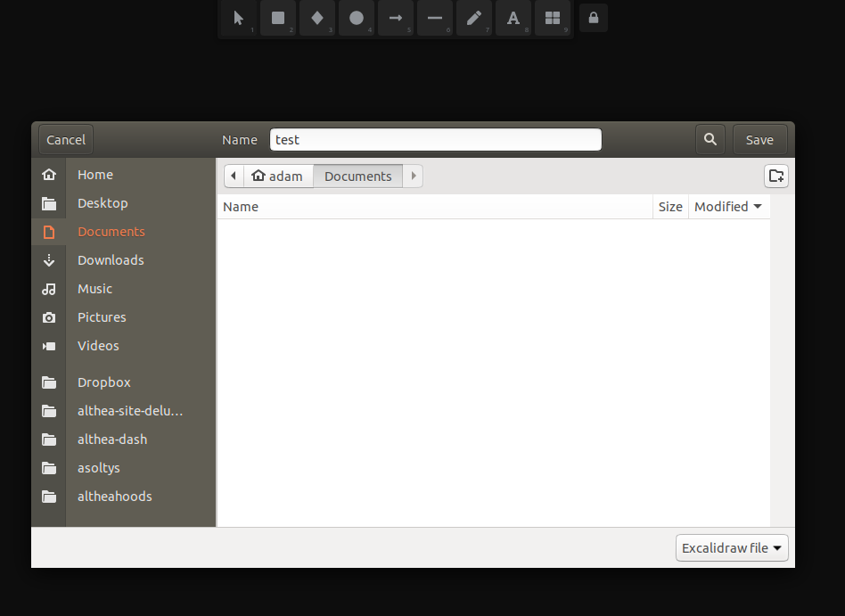Expand the breadcrumb path forward arrow
The image size is (845, 616).
pyautogui.click(x=413, y=176)
